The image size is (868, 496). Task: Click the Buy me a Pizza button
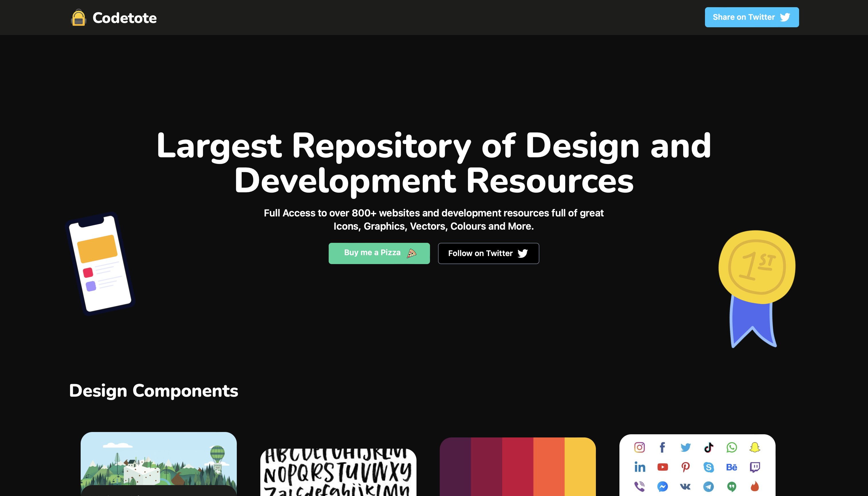click(379, 253)
